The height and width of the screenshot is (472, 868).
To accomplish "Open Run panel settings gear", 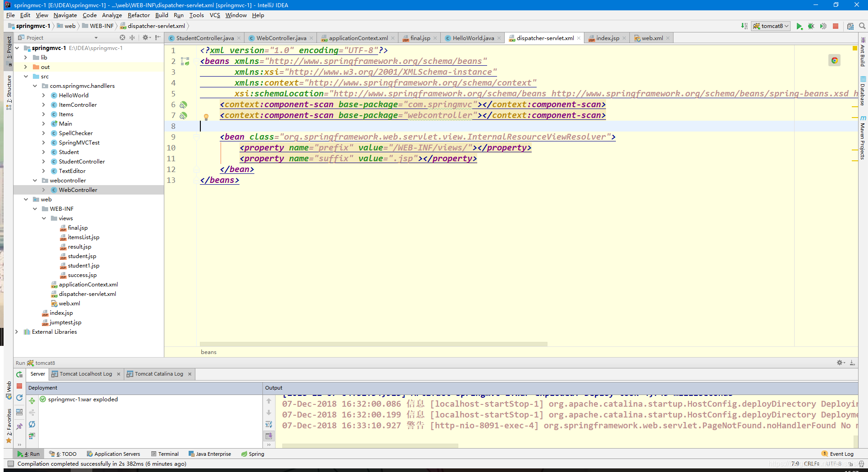I will pyautogui.click(x=841, y=363).
